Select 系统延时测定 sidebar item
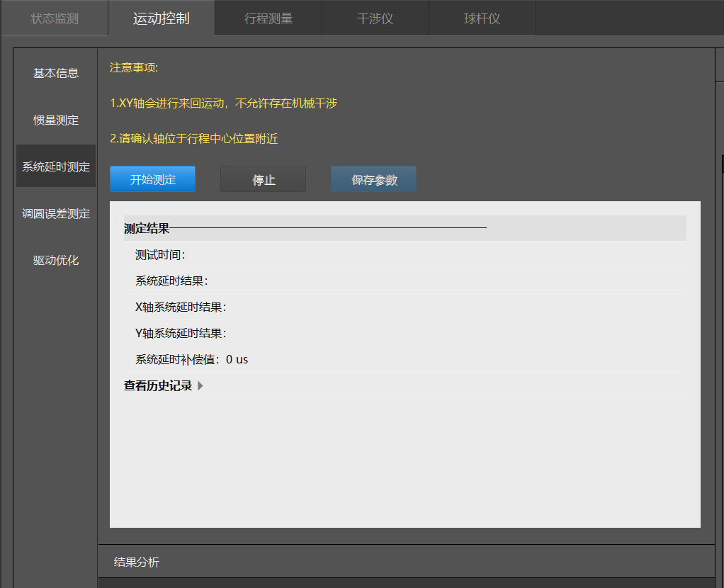 pos(56,166)
